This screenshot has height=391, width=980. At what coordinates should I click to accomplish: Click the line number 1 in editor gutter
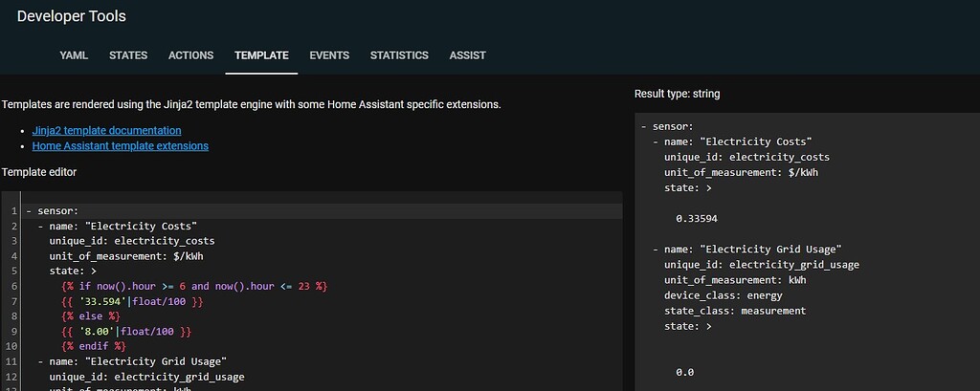16,210
